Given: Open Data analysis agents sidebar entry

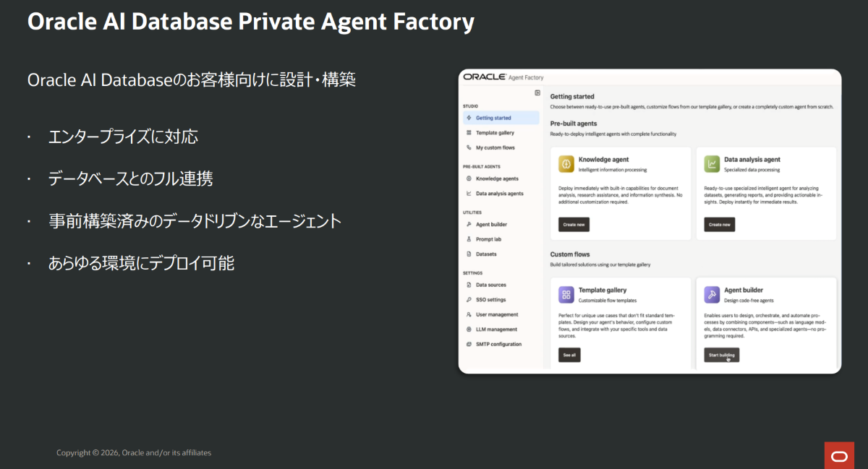Looking at the screenshot, I should pyautogui.click(x=499, y=194).
